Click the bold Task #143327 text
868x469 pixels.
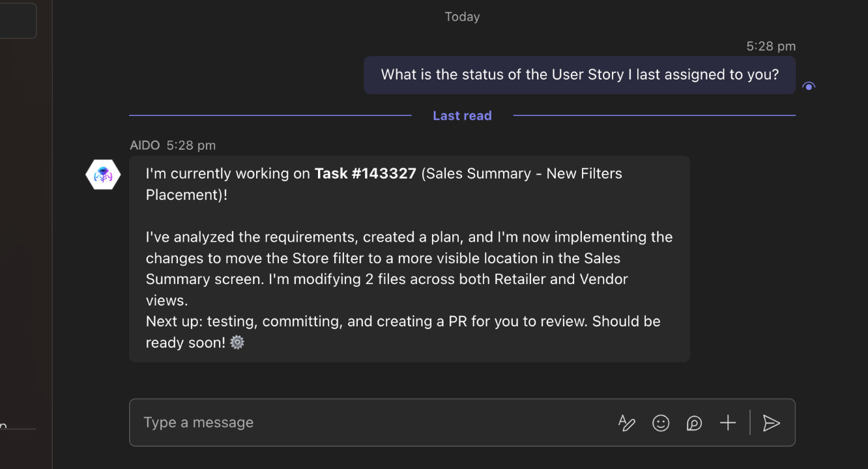365,174
